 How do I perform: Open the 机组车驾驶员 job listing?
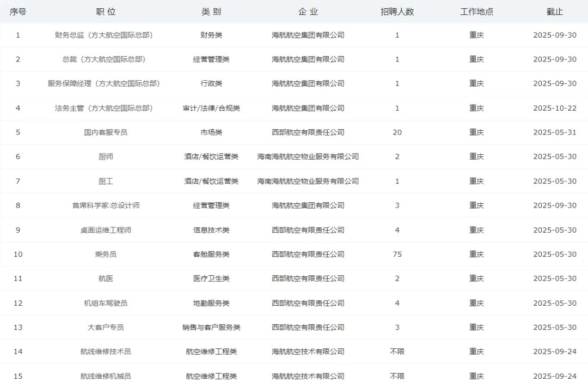(106, 303)
